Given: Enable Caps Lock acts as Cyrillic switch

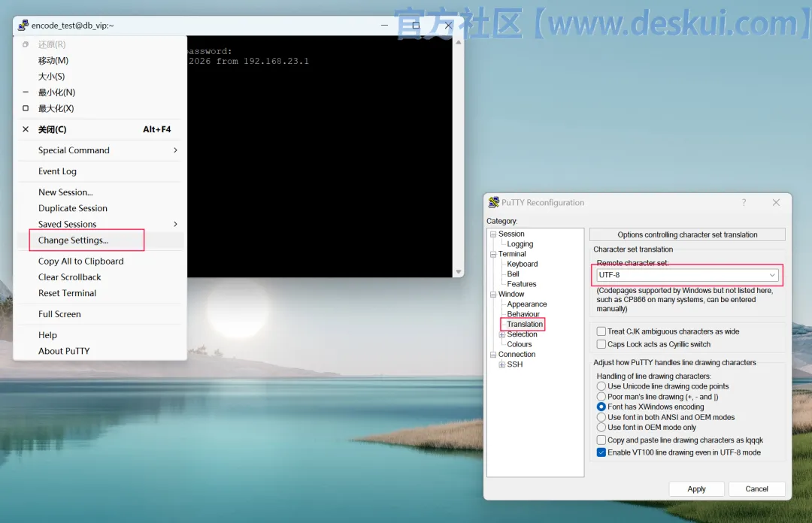Looking at the screenshot, I should click(x=601, y=344).
